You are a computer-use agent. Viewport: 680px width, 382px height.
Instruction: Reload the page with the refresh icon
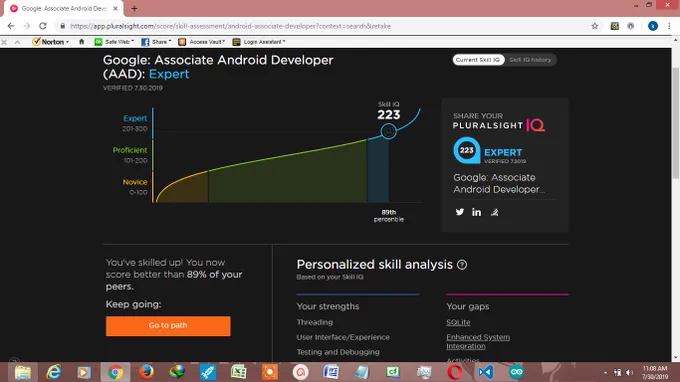click(x=42, y=26)
